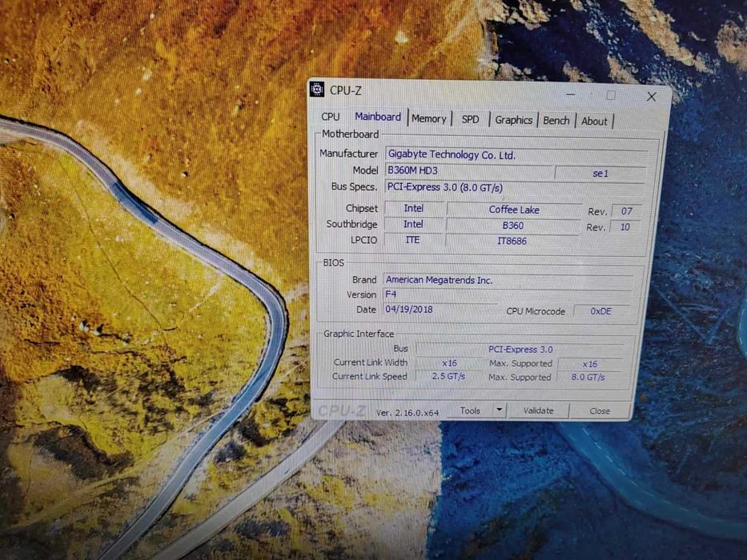The width and height of the screenshot is (747, 560).
Task: Click the se1 model revision field
Action: click(600, 174)
